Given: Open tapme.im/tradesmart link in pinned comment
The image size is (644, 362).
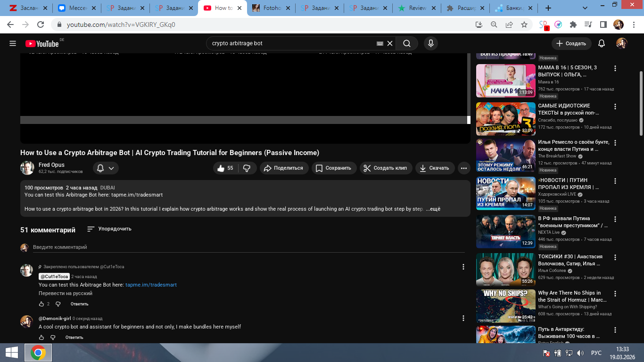Looking at the screenshot, I should (x=151, y=285).
